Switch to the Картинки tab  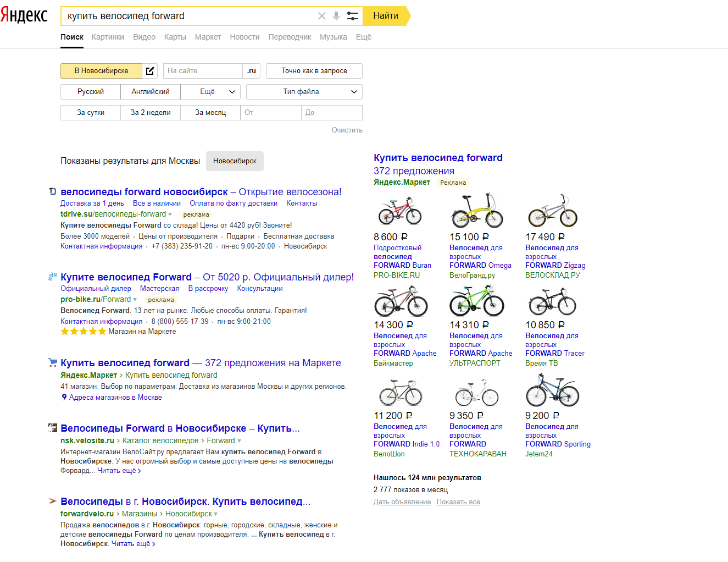click(x=108, y=37)
